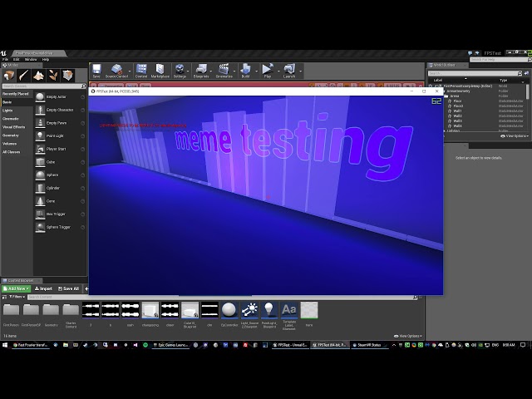Open Add New dropdown in Content Browser
This screenshot has height=399, width=532.
[16, 288]
